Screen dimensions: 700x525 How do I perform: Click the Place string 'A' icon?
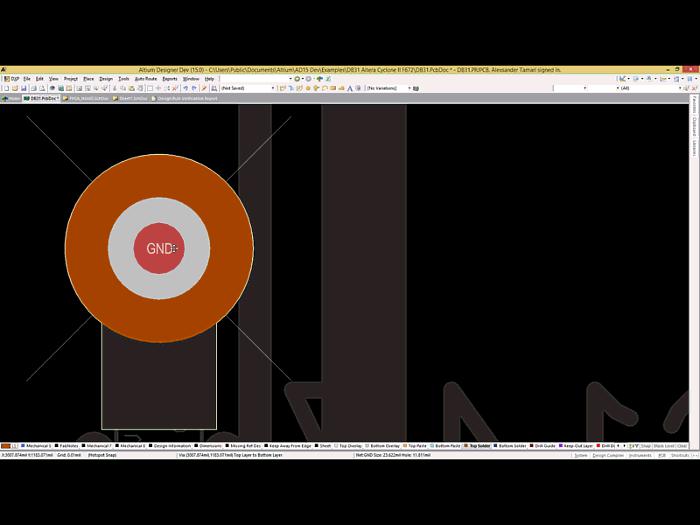click(350, 88)
